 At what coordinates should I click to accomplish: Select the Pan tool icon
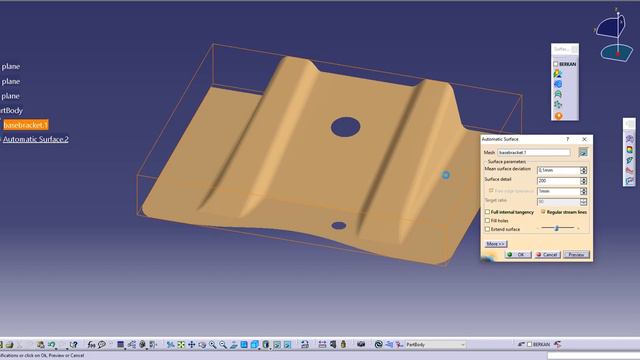tap(191, 345)
